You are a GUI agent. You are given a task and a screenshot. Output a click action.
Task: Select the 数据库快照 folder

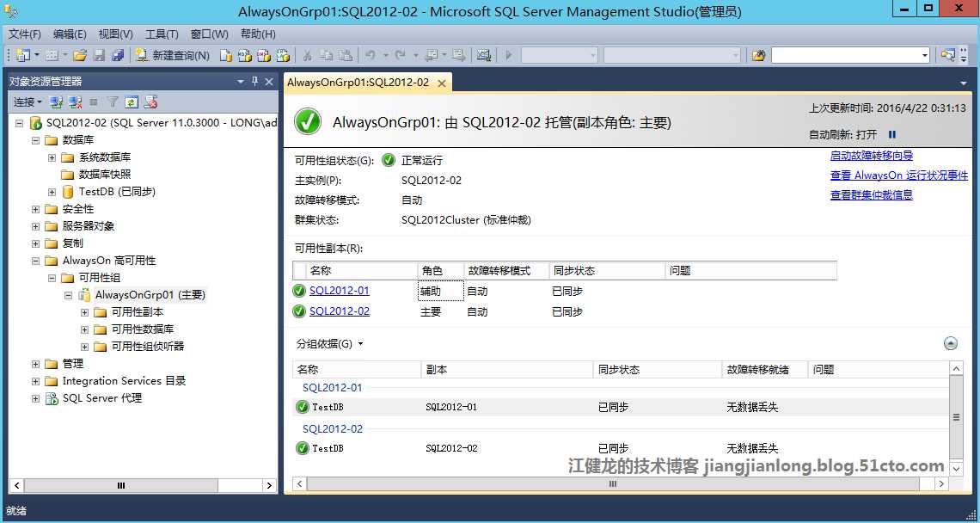(x=104, y=175)
